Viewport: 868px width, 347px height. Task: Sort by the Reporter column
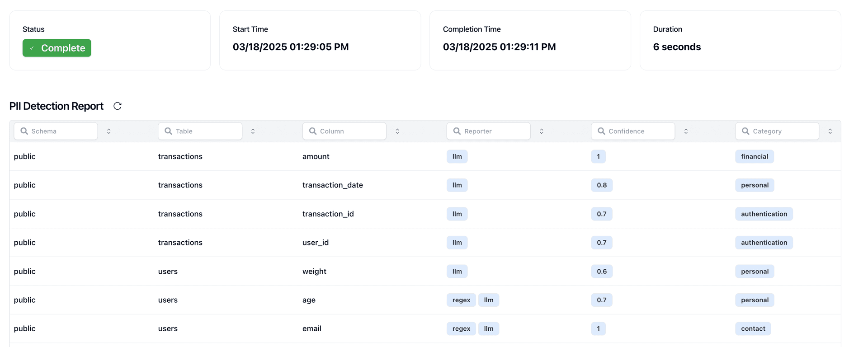click(x=542, y=131)
